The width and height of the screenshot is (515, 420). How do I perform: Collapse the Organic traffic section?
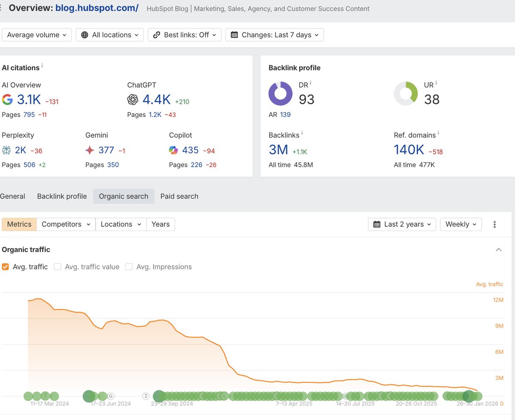(x=499, y=250)
